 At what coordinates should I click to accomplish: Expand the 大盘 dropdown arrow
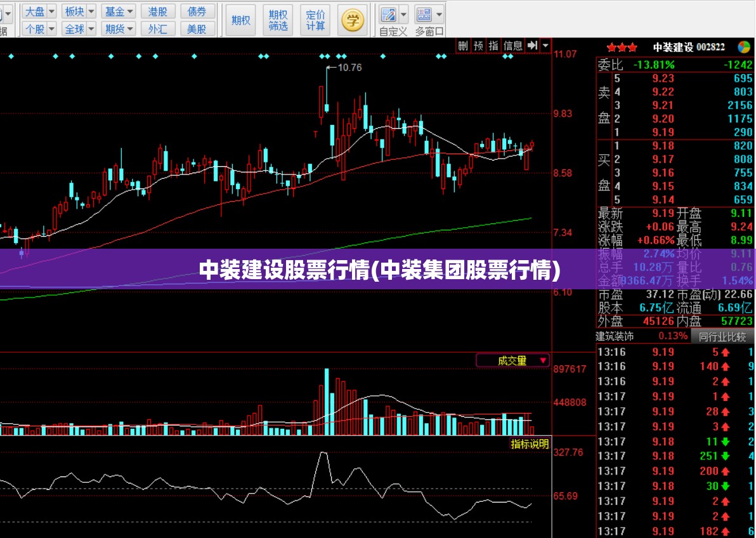[52, 11]
